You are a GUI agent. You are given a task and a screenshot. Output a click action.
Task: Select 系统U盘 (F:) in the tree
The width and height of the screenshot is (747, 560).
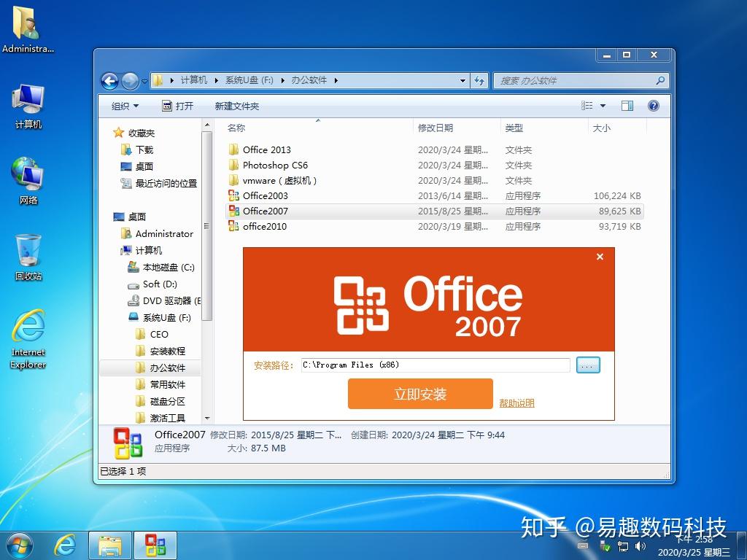pos(160,318)
